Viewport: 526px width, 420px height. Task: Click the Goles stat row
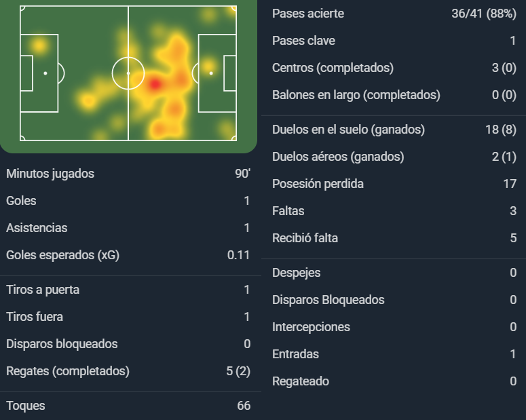(x=128, y=201)
